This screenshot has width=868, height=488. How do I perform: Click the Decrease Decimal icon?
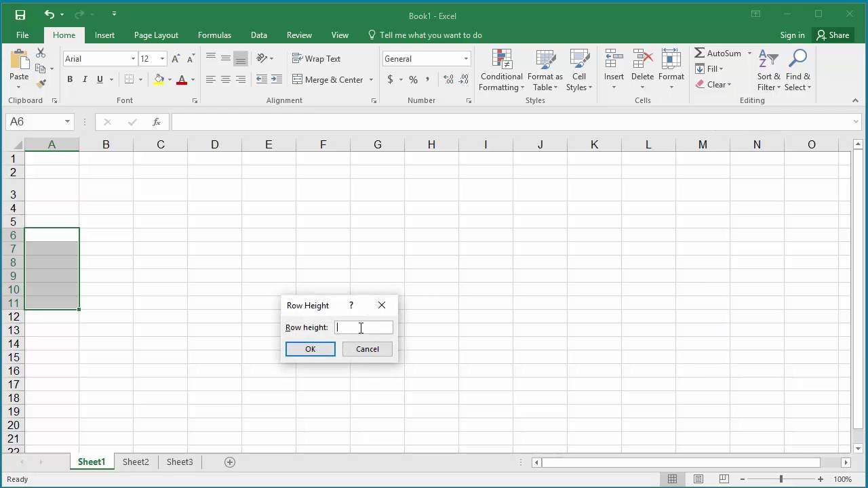[465, 79]
